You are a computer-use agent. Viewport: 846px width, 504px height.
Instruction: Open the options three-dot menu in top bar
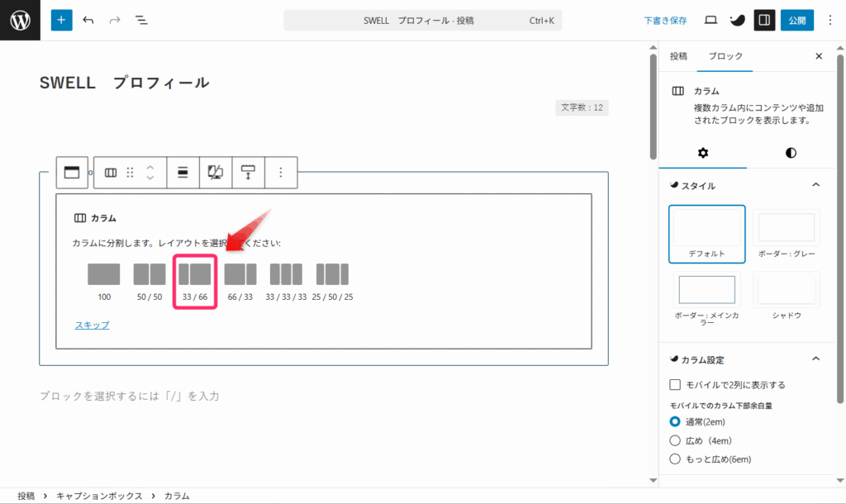[829, 20]
